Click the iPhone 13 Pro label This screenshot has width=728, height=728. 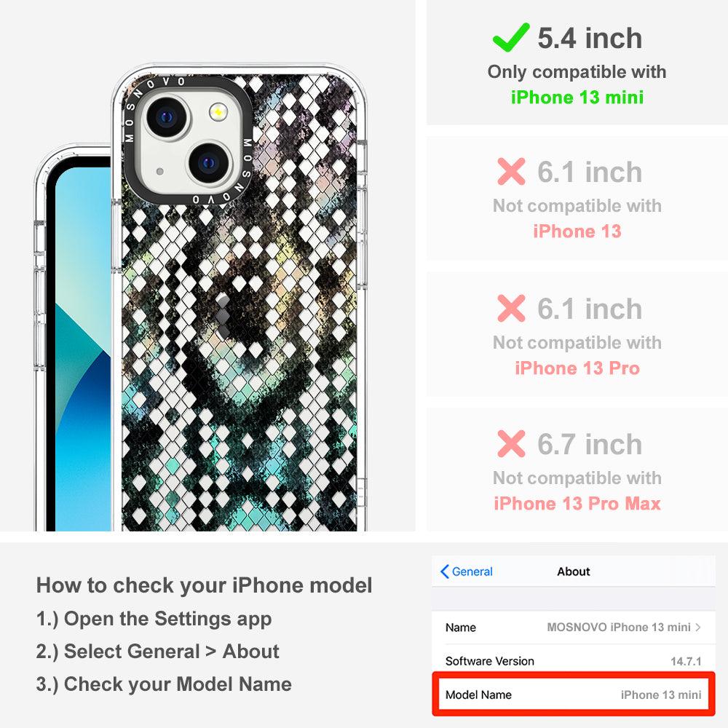click(x=577, y=368)
